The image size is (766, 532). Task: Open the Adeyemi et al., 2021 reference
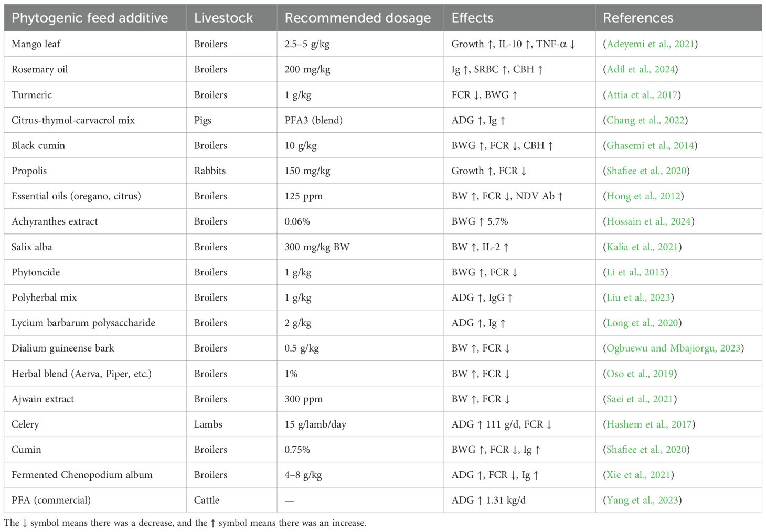pos(651,44)
